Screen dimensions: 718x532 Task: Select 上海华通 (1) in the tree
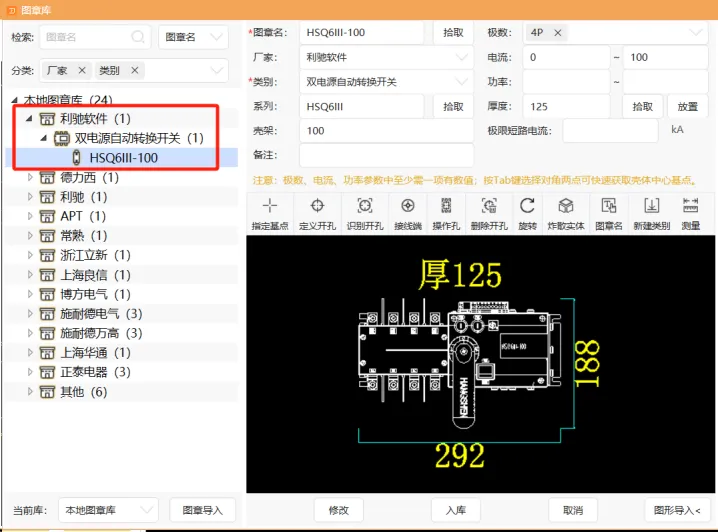121,353
